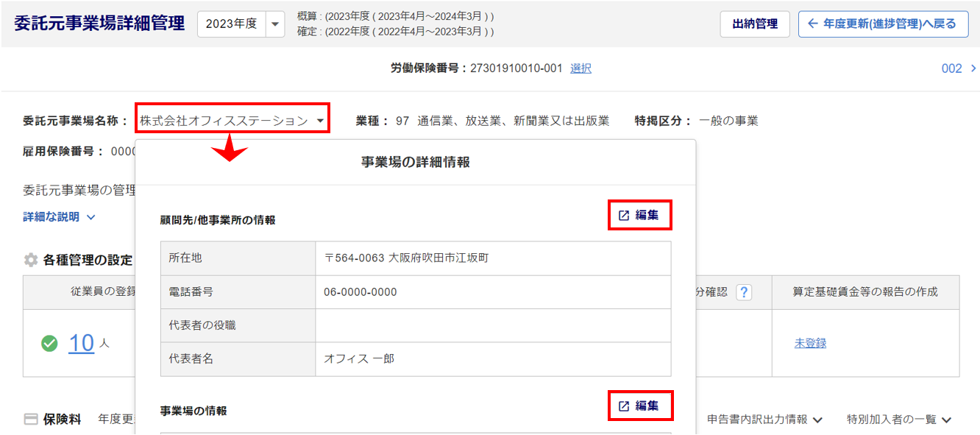Expand 特別加入者の一覧 dropdown
The width and height of the screenshot is (980, 435).
pos(899,419)
